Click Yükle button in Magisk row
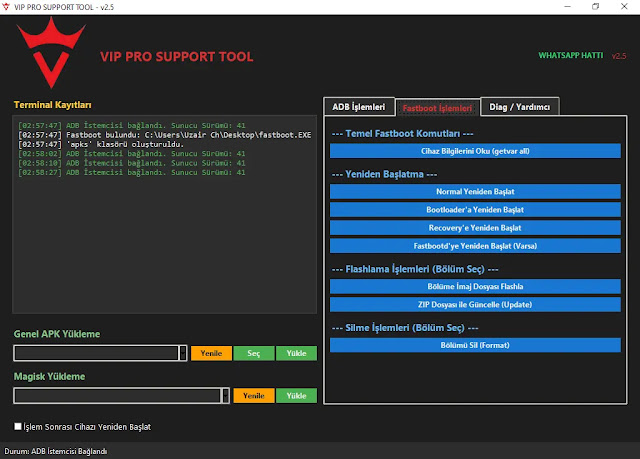The width and height of the screenshot is (640, 459). (296, 396)
